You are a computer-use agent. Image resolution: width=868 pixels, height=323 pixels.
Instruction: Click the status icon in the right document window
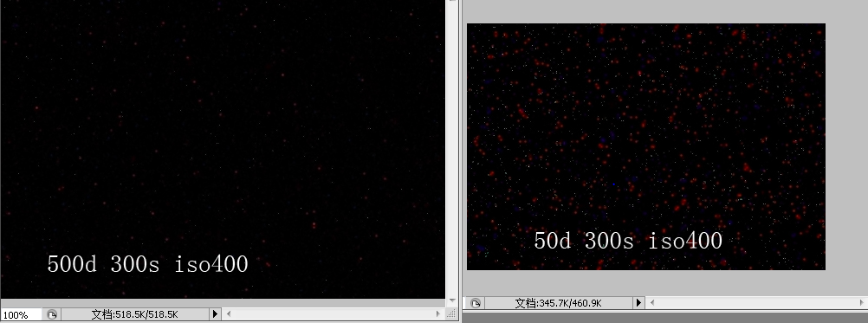476,303
